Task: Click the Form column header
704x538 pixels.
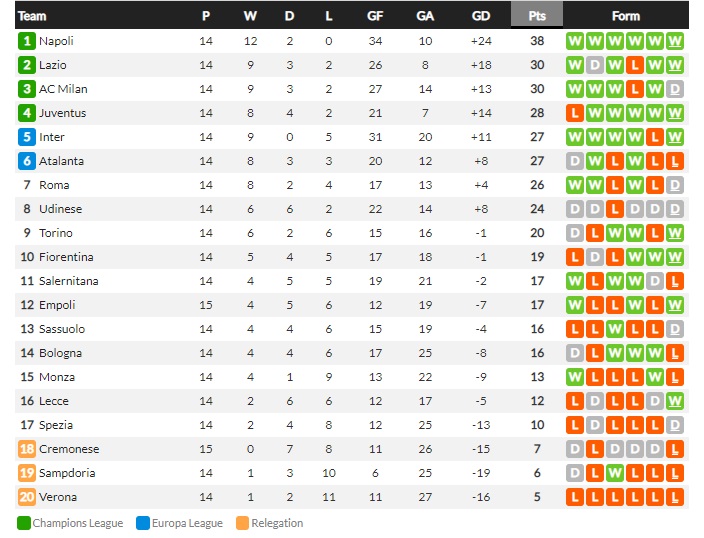Action: [625, 16]
